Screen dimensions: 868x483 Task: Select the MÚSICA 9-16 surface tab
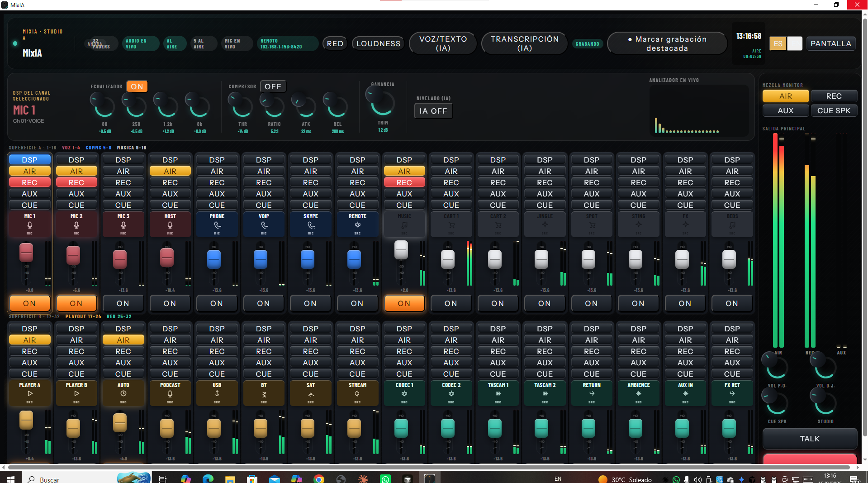[x=132, y=148]
